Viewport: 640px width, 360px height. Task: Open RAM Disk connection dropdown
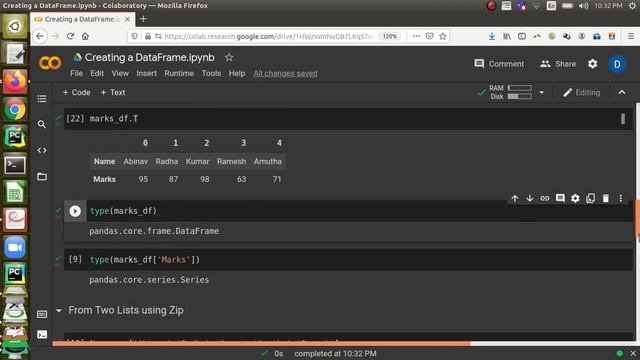click(542, 93)
